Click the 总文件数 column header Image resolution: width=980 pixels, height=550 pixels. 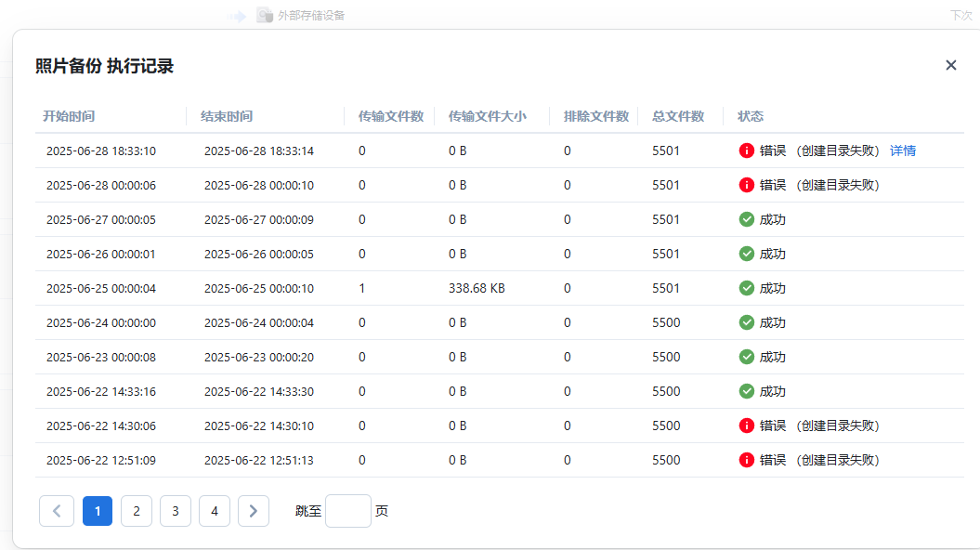coord(678,116)
